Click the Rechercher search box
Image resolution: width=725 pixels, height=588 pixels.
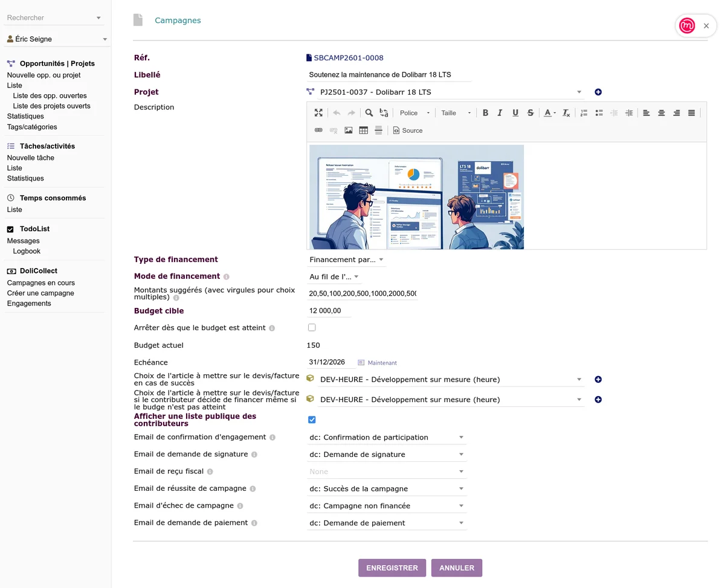[x=54, y=18]
